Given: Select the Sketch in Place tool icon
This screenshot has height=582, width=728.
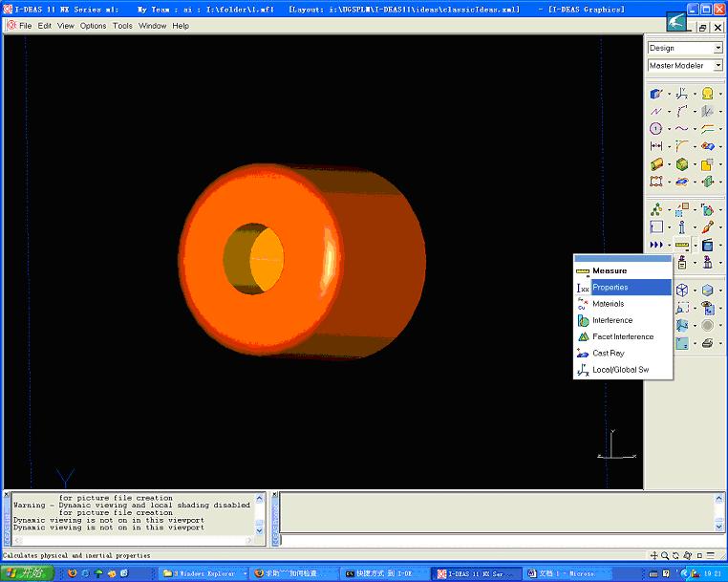Looking at the screenshot, I should (x=656, y=94).
